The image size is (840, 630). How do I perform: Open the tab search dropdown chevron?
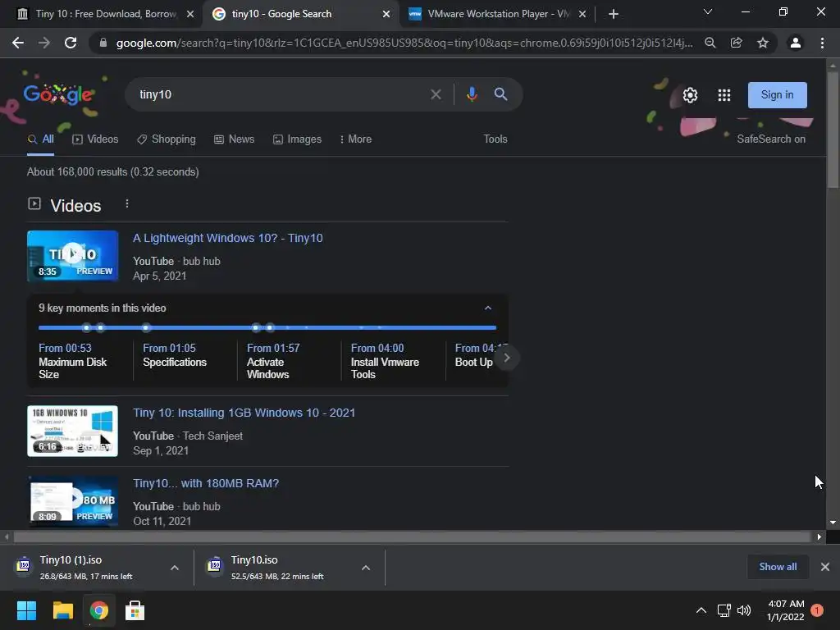coord(708,11)
